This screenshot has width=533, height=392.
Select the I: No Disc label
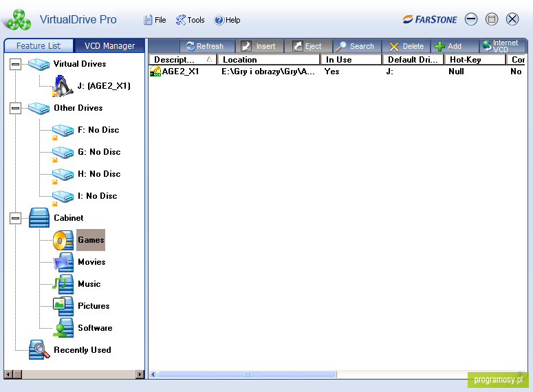point(98,196)
